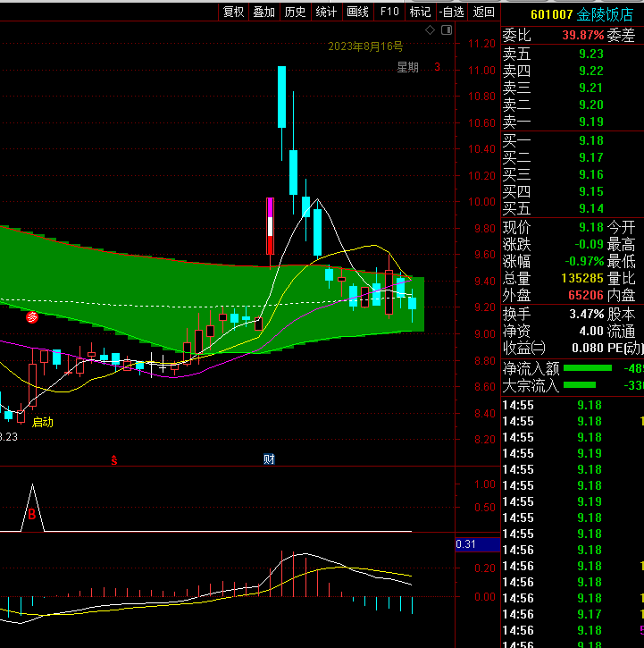
Task: Click the magenta-red highlighted candlestick
Action: [x=270, y=226]
